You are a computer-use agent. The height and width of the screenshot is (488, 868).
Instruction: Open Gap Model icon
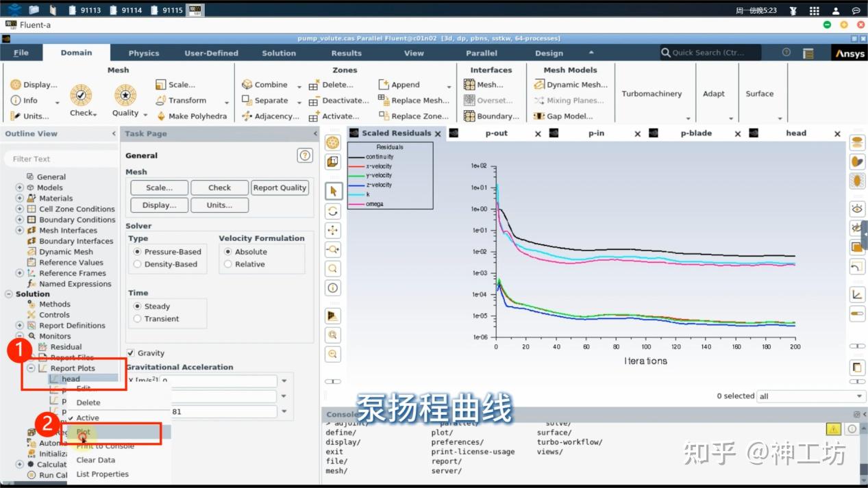(x=538, y=116)
